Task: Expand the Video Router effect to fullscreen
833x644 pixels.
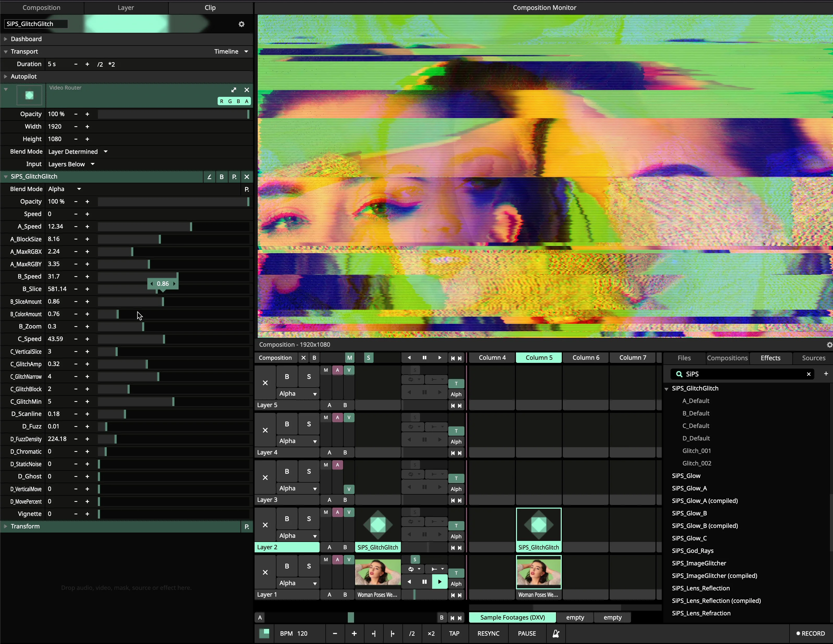Action: tap(234, 90)
